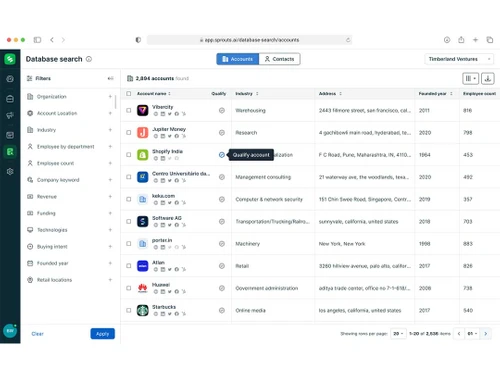Collapse the Filters panel arrow icon
The height and width of the screenshot is (375, 500).
coord(110,78)
